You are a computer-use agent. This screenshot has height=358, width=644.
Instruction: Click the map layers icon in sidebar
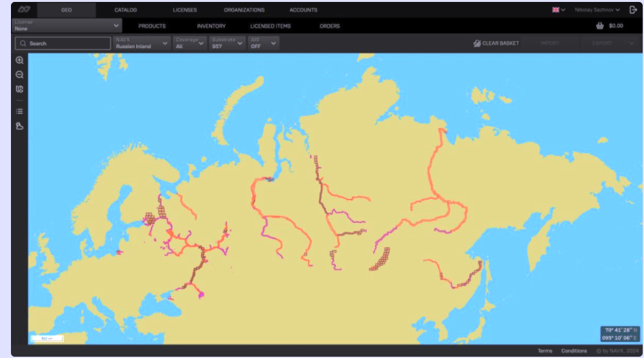pyautogui.click(x=19, y=89)
